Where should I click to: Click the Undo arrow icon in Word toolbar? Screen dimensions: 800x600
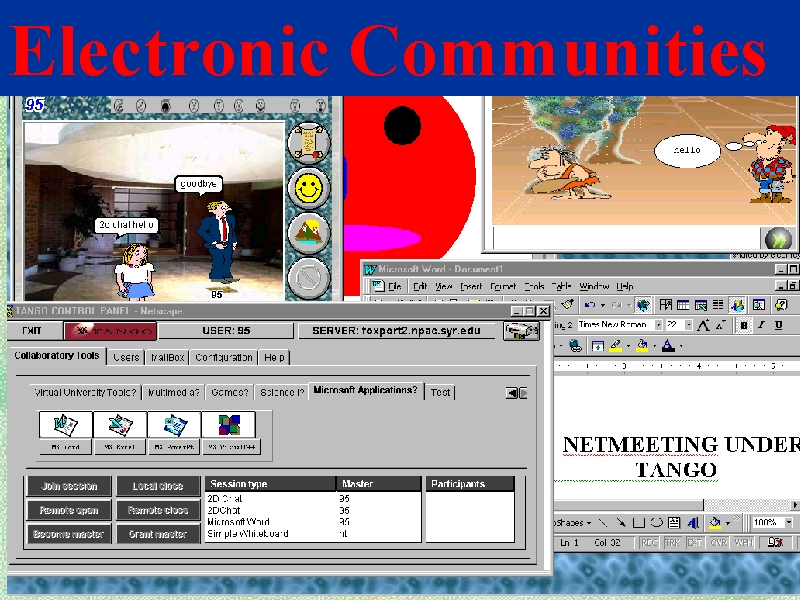pos(590,305)
